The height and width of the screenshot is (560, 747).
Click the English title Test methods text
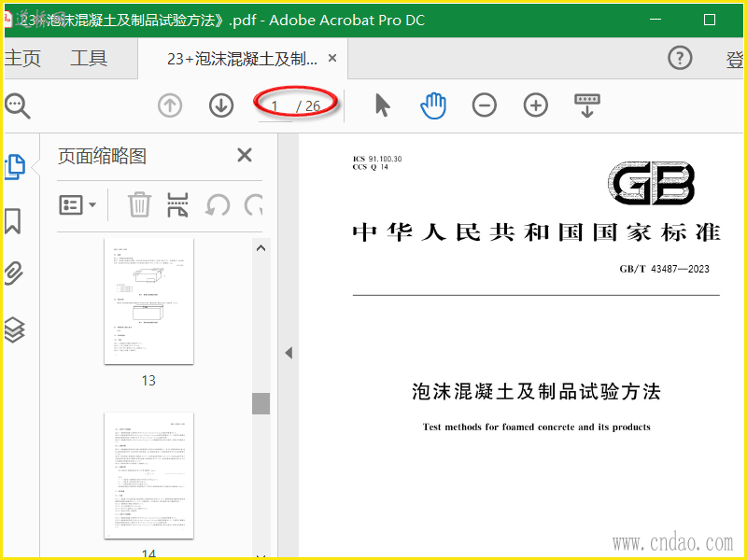click(536, 427)
